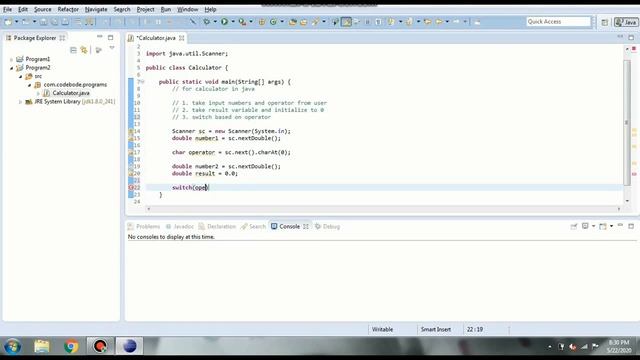
Task: Open the Refactor menu
Action: (x=68, y=9)
